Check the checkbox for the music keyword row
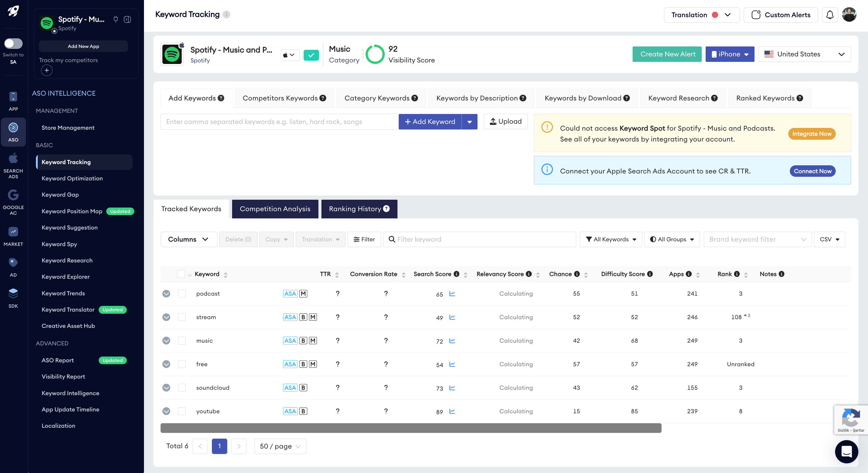 (x=182, y=341)
